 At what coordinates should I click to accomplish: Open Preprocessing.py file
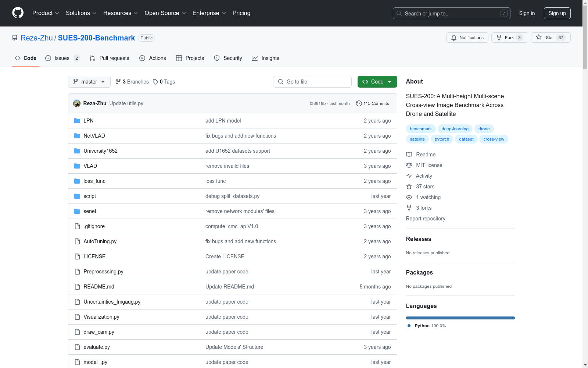(x=103, y=272)
